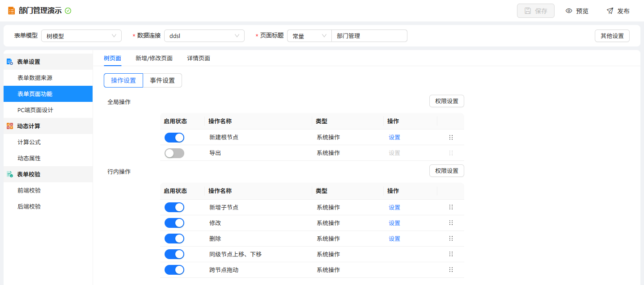Open 动态属性 in sidebar
Image resolution: width=644 pixels, height=285 pixels.
tap(48, 158)
